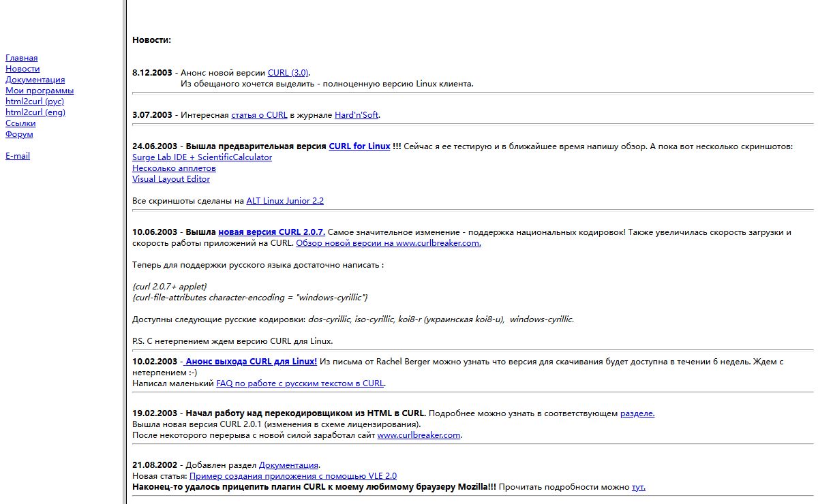Viewport: 818px width, 504px height.
Task: Visit the ALT Linux Junior 2.2 link
Action: (x=285, y=201)
